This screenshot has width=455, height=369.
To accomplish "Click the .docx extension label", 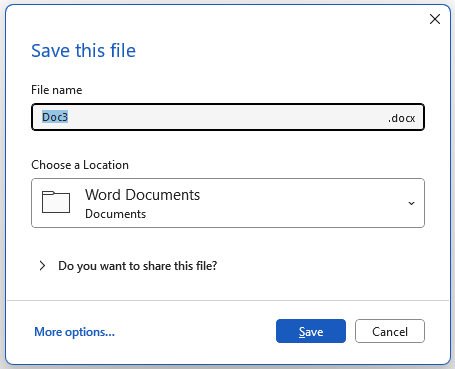I will 401,118.
